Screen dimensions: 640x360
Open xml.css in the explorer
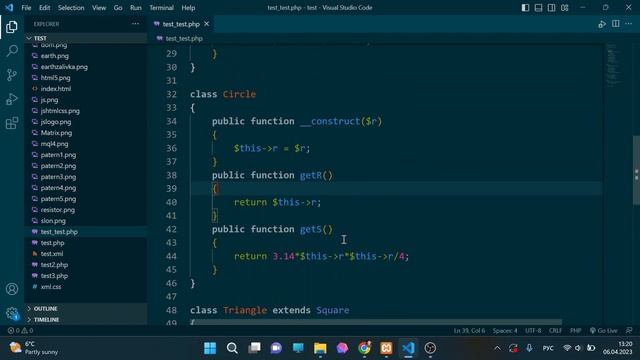click(x=51, y=287)
